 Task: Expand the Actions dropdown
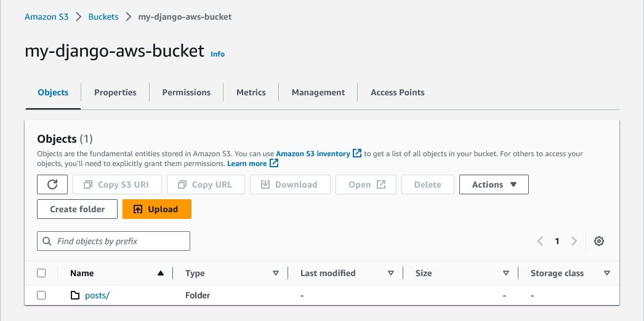494,184
